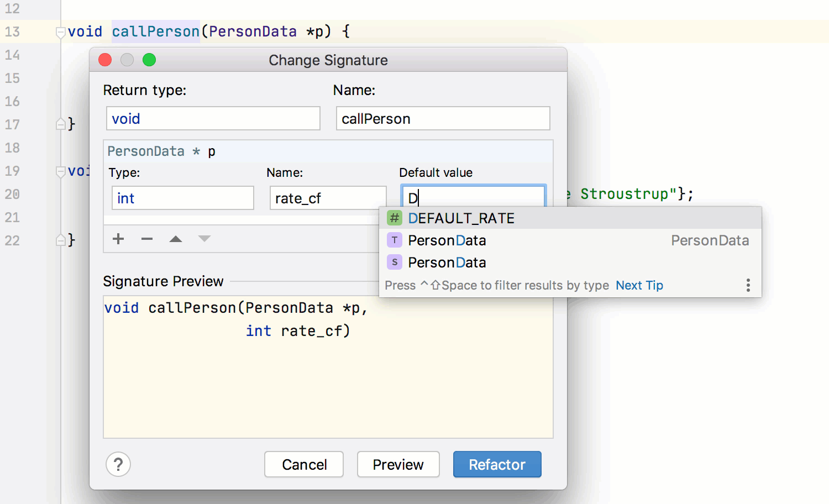Focus the parameter Name field rate_cf
The width and height of the screenshot is (829, 504).
click(x=328, y=198)
